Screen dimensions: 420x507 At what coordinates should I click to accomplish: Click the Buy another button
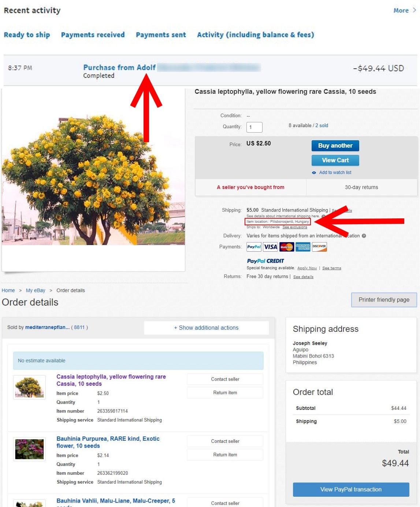(335, 146)
